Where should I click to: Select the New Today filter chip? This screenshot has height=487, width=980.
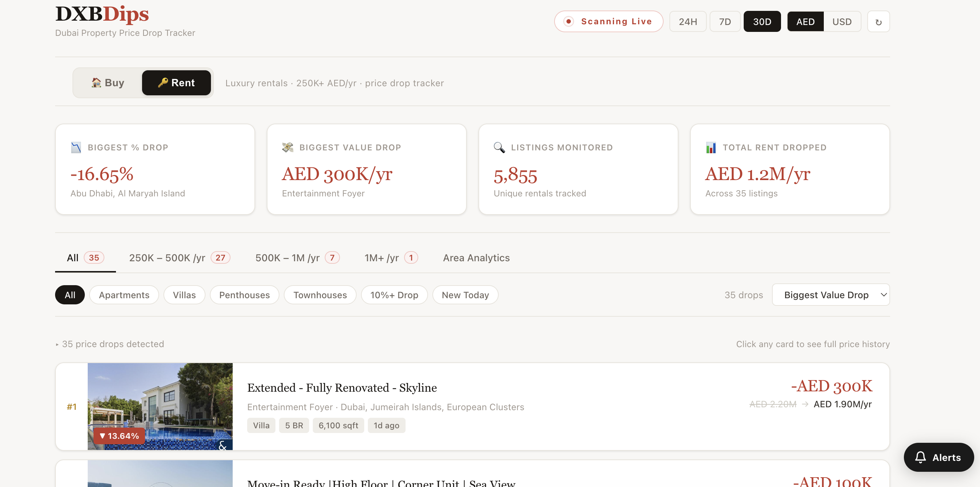[x=465, y=295]
